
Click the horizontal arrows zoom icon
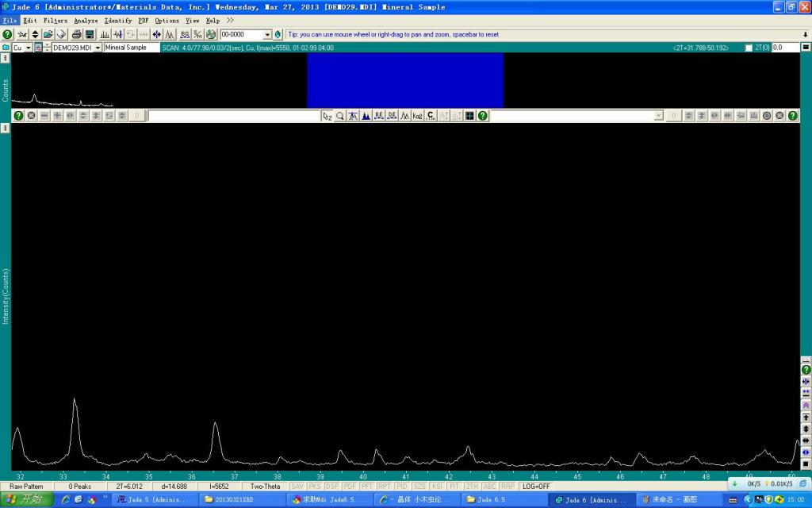(x=156, y=34)
